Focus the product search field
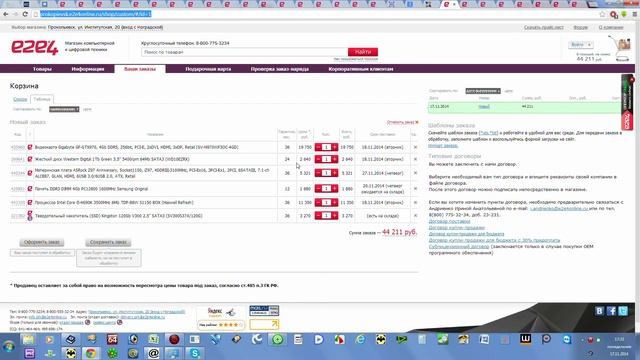Viewport: 640px width, 360px height. pyautogui.click(x=244, y=52)
